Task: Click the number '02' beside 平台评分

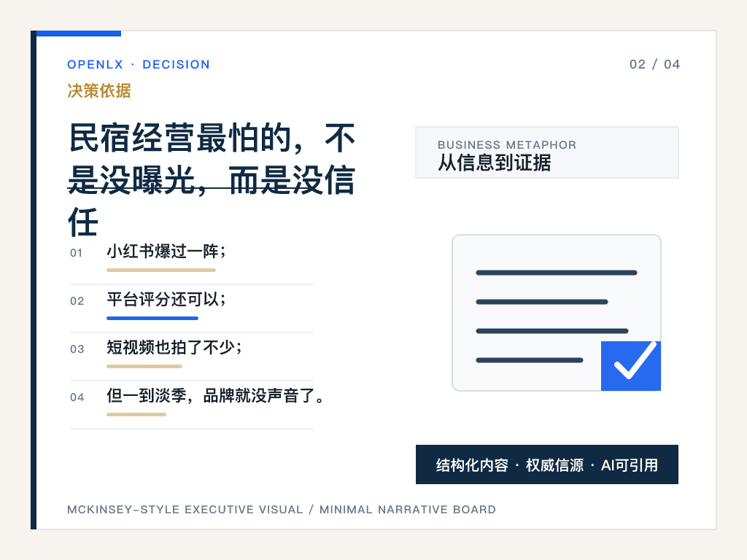Action: pos(77,301)
